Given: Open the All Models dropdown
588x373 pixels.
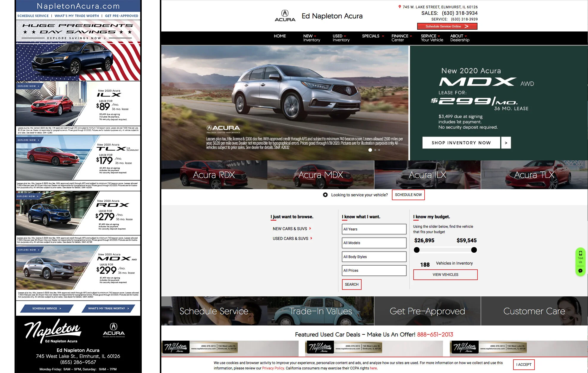Looking at the screenshot, I should (374, 243).
